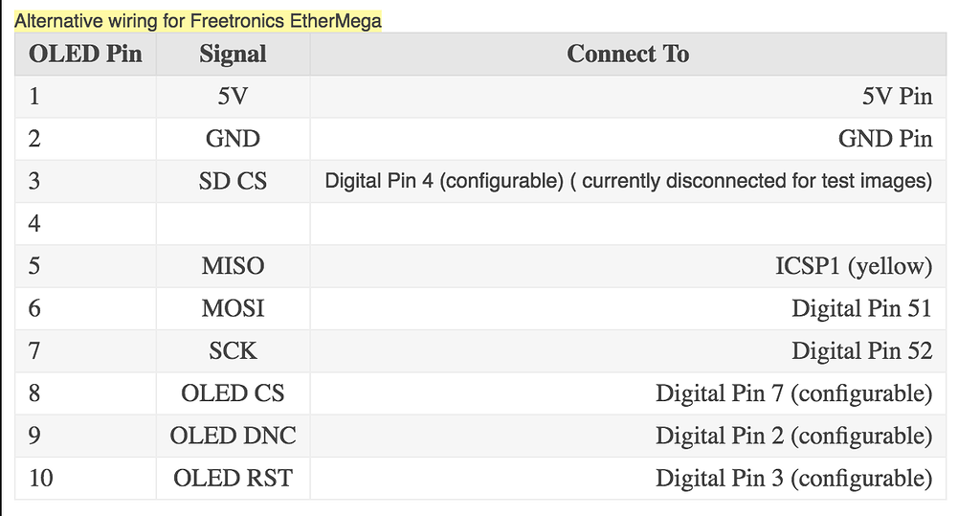Select the 'GND' signal cell
The width and height of the screenshot is (980, 516).
point(233,139)
